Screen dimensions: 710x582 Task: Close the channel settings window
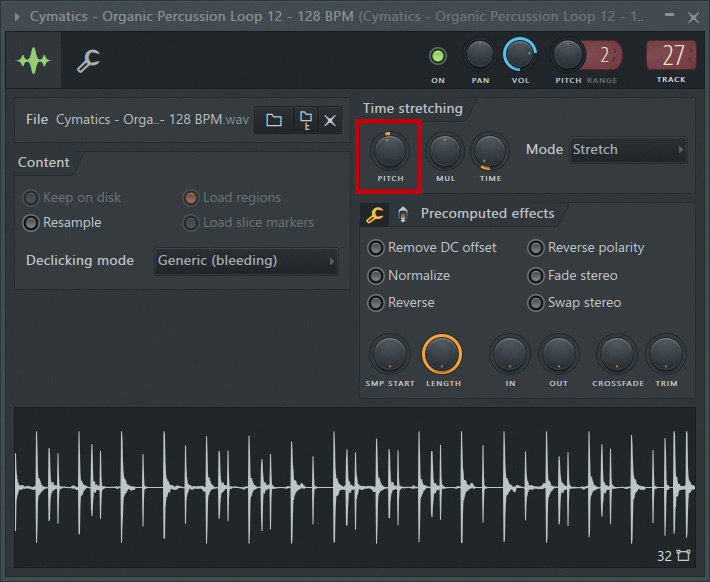coord(693,18)
